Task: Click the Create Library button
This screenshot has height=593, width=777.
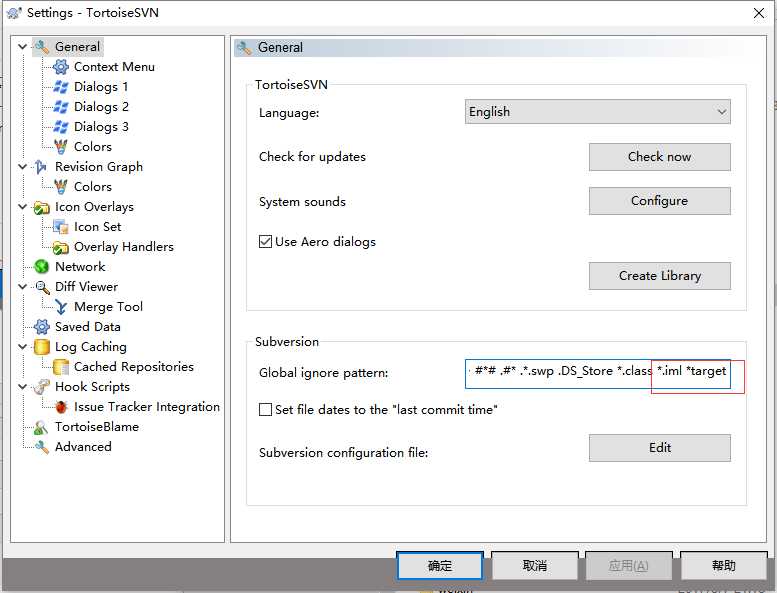Action: (x=660, y=276)
